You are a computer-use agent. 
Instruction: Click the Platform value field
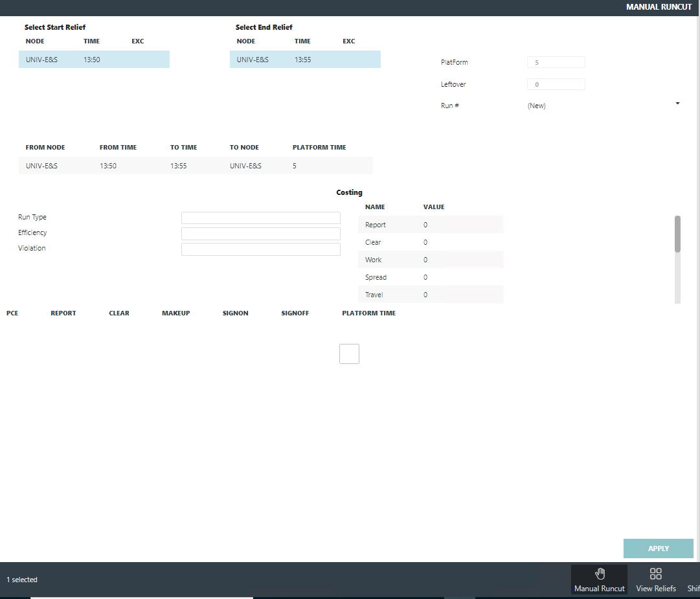556,62
